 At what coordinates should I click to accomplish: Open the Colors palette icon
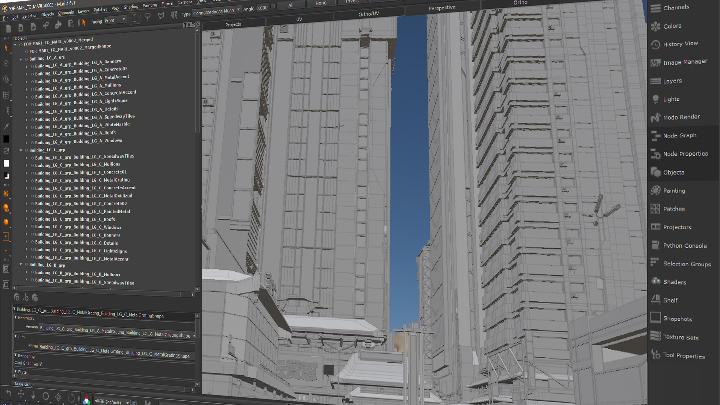click(x=653, y=26)
